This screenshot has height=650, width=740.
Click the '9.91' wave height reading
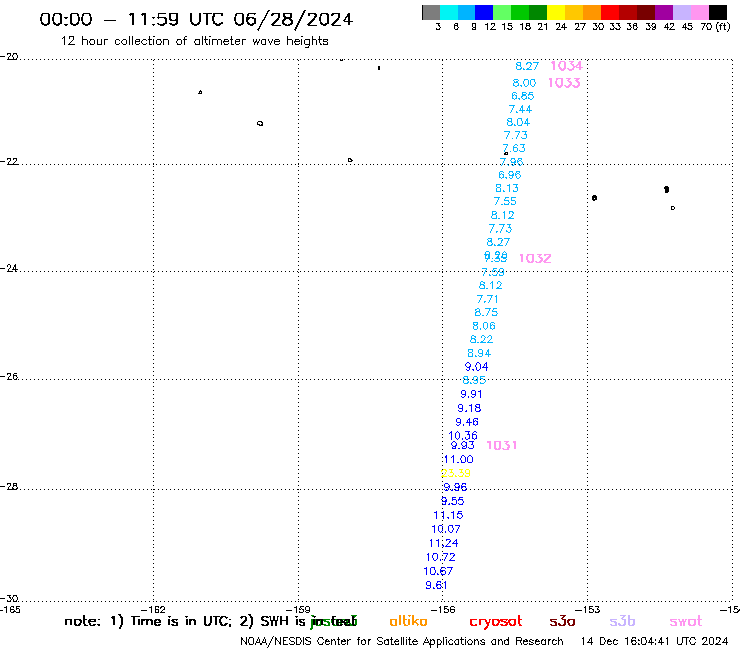(x=471, y=394)
